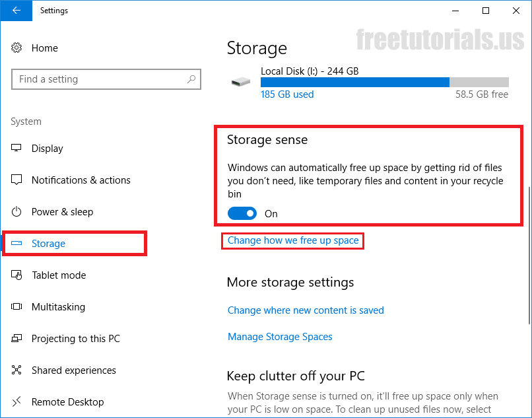Click the Multitasking icon
The image size is (532, 418).
(17, 307)
